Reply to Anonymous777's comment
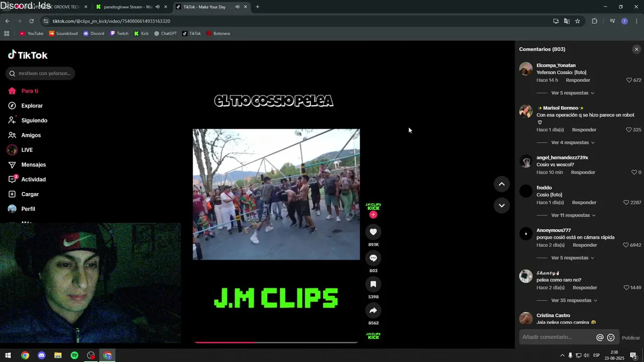644x362 pixels. [585, 245]
